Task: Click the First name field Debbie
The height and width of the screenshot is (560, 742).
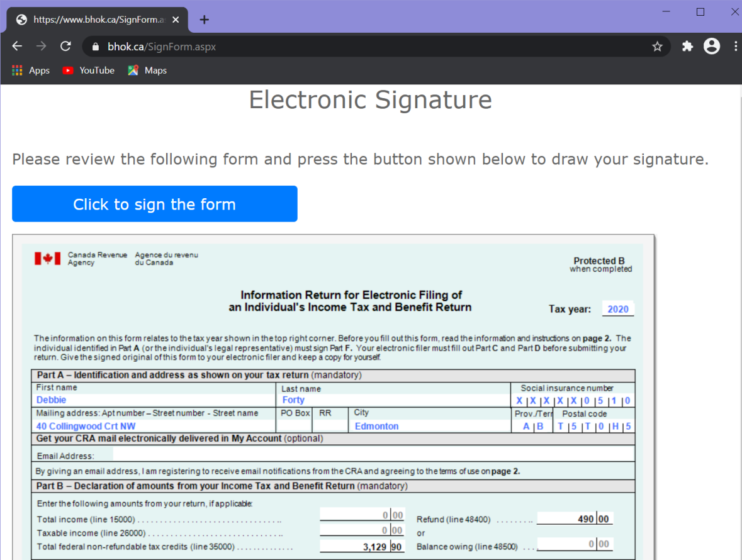Action: 154,400
